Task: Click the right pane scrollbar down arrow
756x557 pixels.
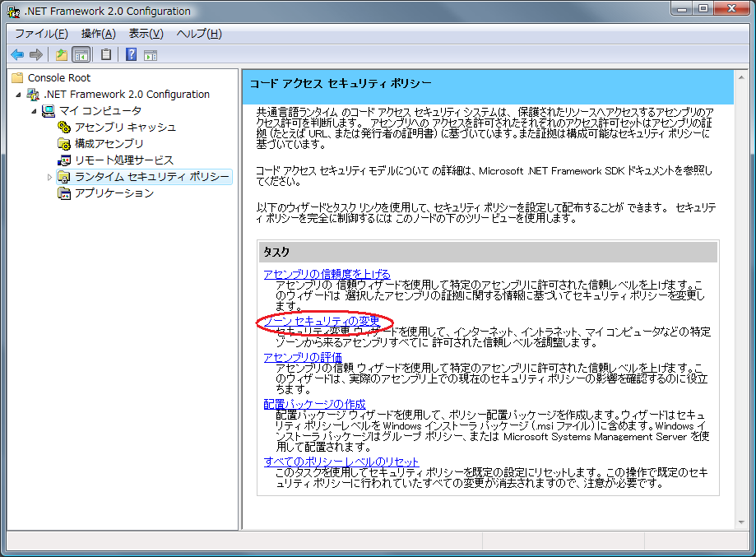Action: click(x=741, y=522)
